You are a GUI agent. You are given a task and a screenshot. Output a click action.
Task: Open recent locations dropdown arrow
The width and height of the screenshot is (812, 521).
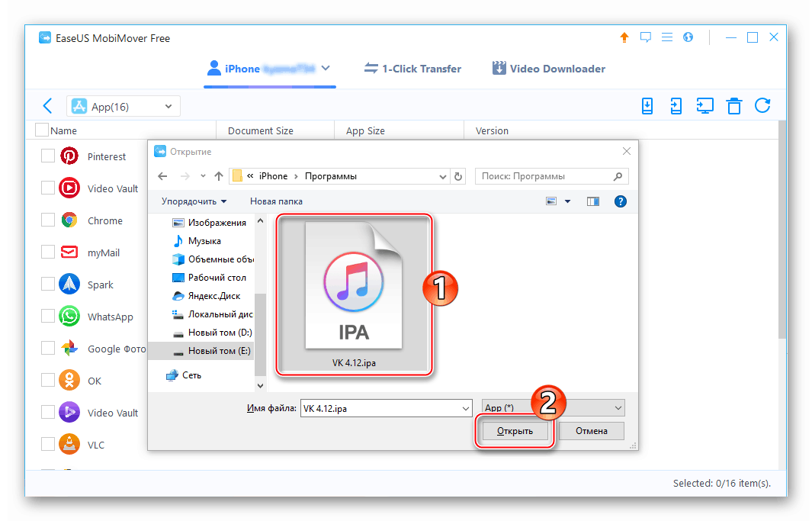point(203,176)
